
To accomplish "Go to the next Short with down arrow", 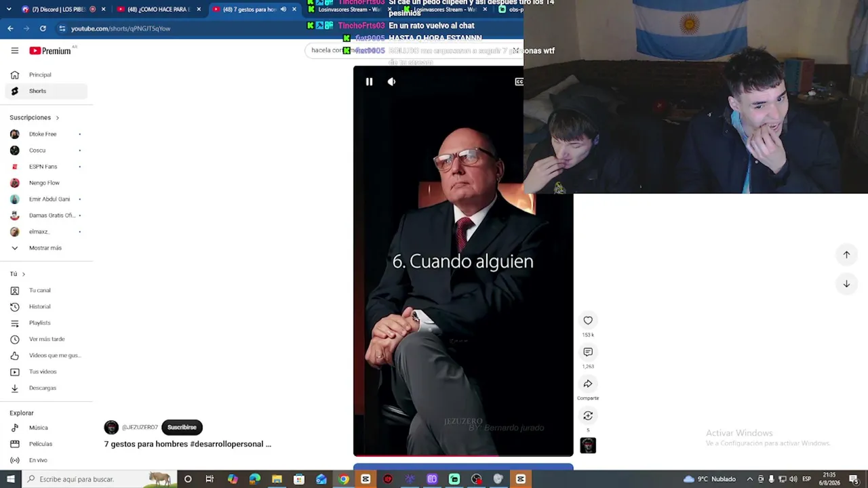I will click(846, 284).
